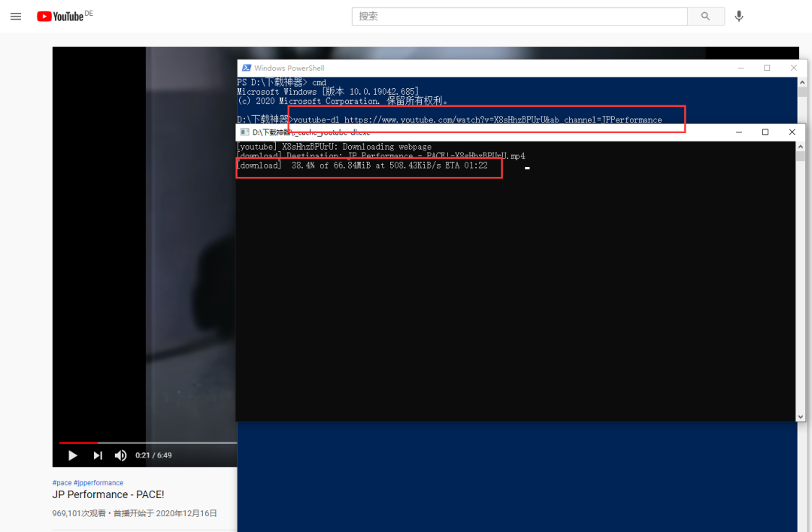Screen dimensions: 812x532
Task: Focus the YouTube search box
Action: 520,16
